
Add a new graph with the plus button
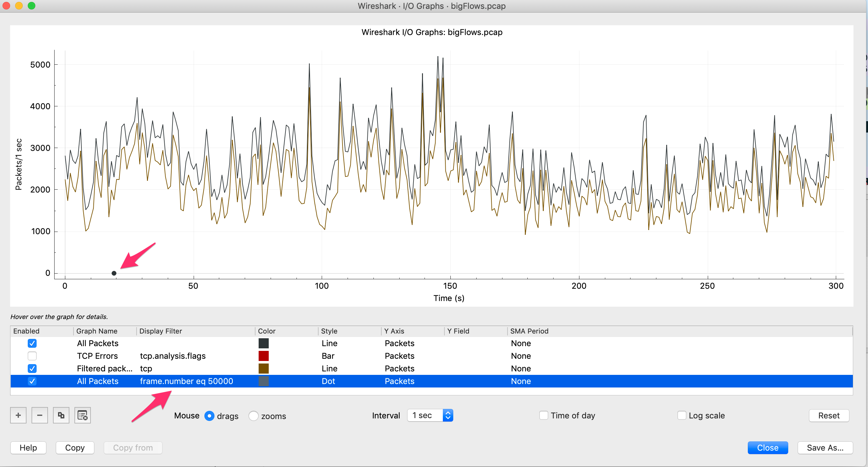[x=18, y=415]
